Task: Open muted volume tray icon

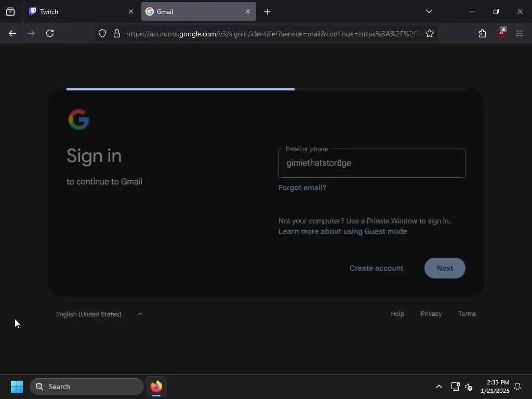Action: pos(469,387)
